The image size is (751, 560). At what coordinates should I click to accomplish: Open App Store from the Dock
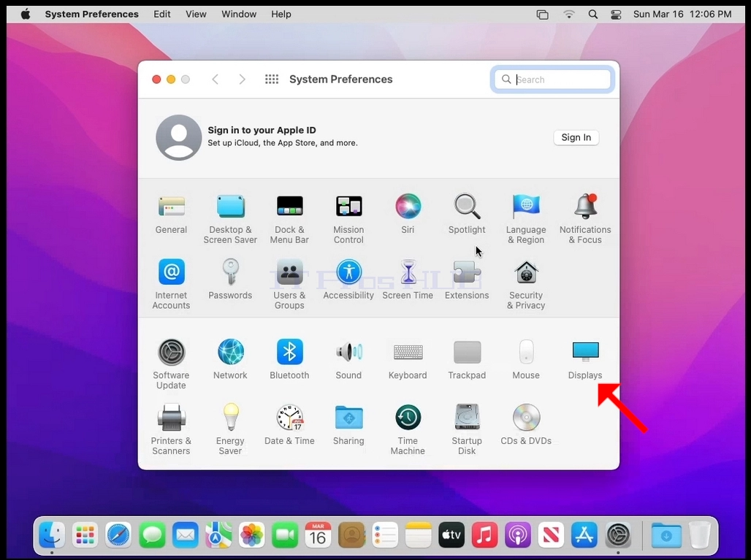[x=584, y=534]
